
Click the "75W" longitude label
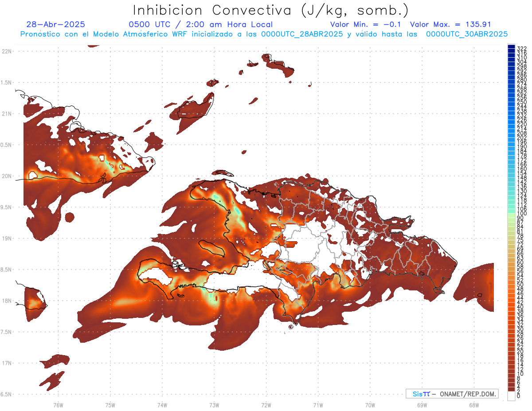tap(110, 405)
